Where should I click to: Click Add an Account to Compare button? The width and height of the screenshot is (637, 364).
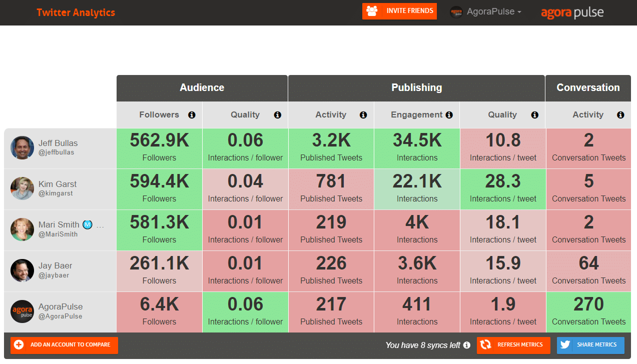click(64, 345)
